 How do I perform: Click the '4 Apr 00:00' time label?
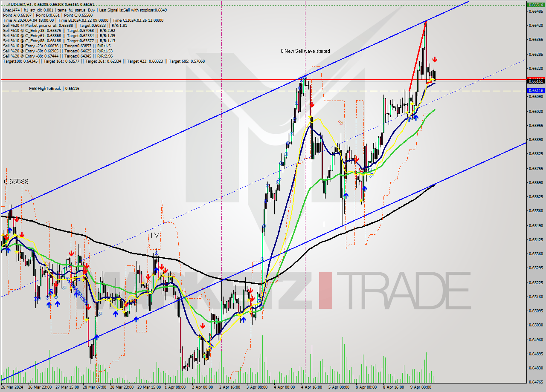(284, 387)
